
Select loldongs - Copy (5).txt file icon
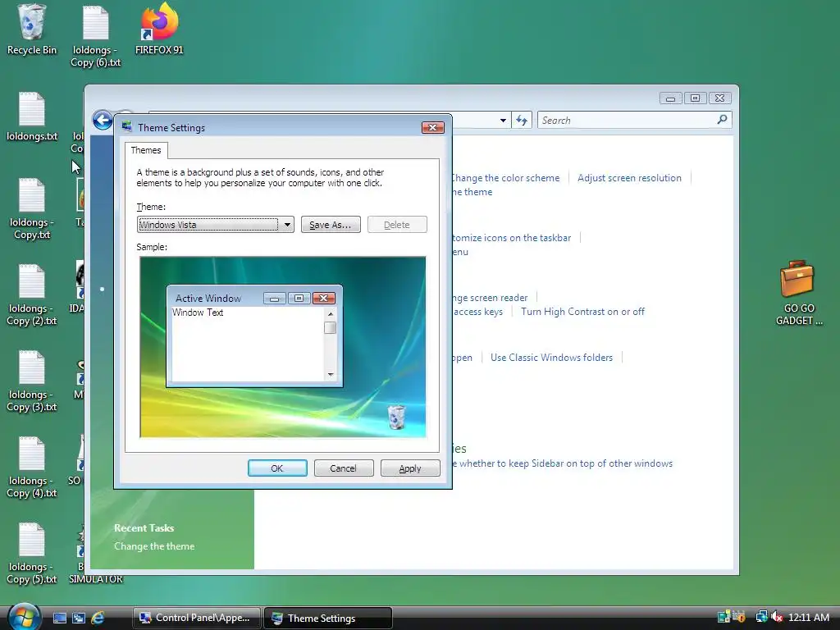32,554
